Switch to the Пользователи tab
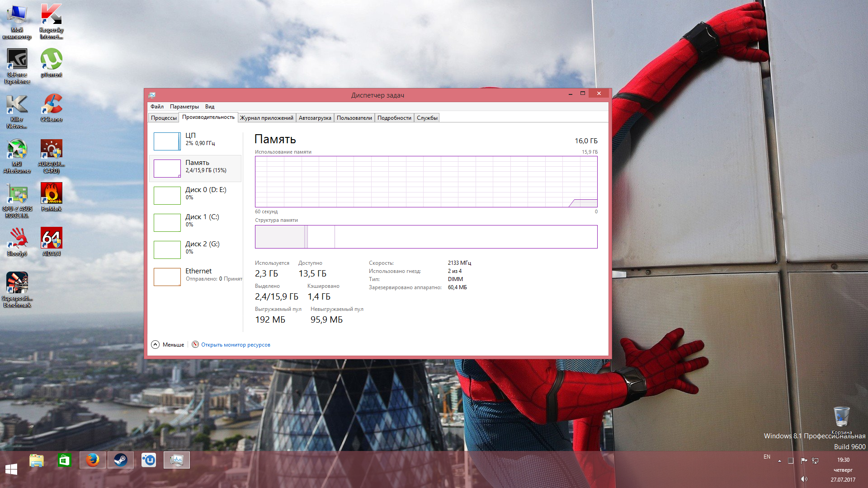 point(354,118)
